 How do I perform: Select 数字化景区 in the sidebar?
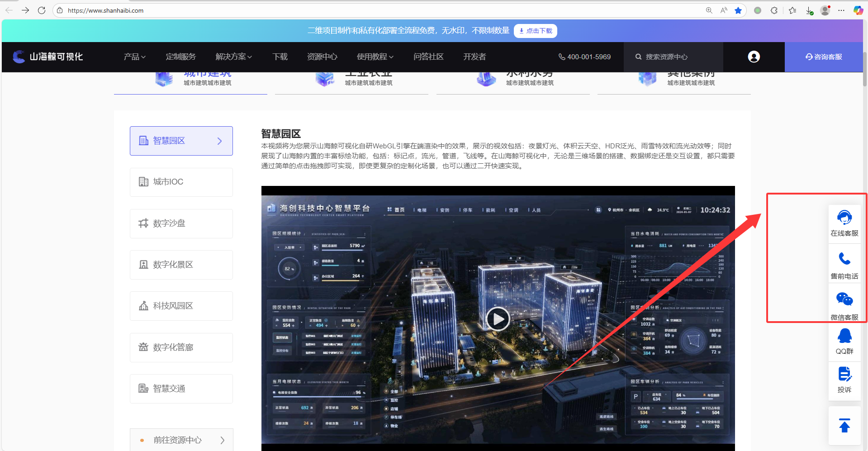tap(181, 265)
